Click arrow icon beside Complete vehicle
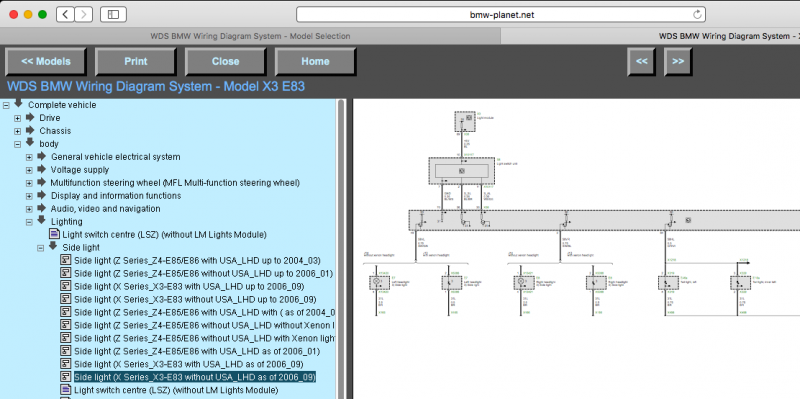The height and width of the screenshot is (399, 800). pyautogui.click(x=18, y=104)
